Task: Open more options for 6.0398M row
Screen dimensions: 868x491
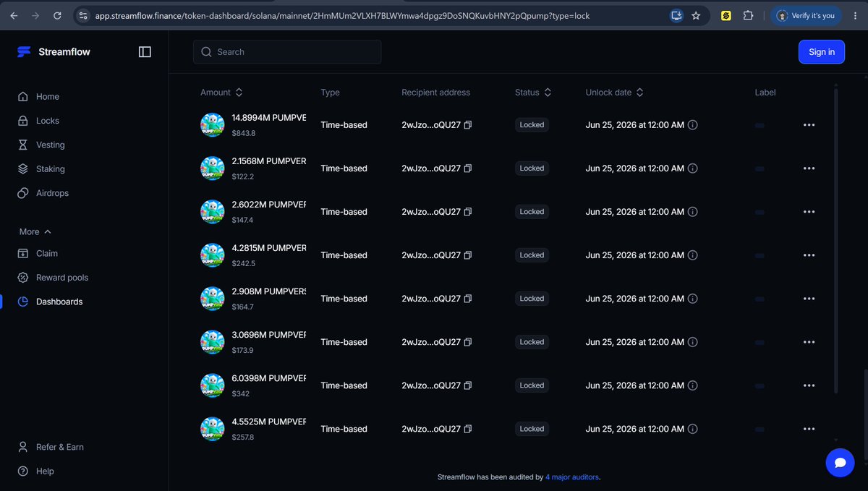Action: tap(809, 385)
